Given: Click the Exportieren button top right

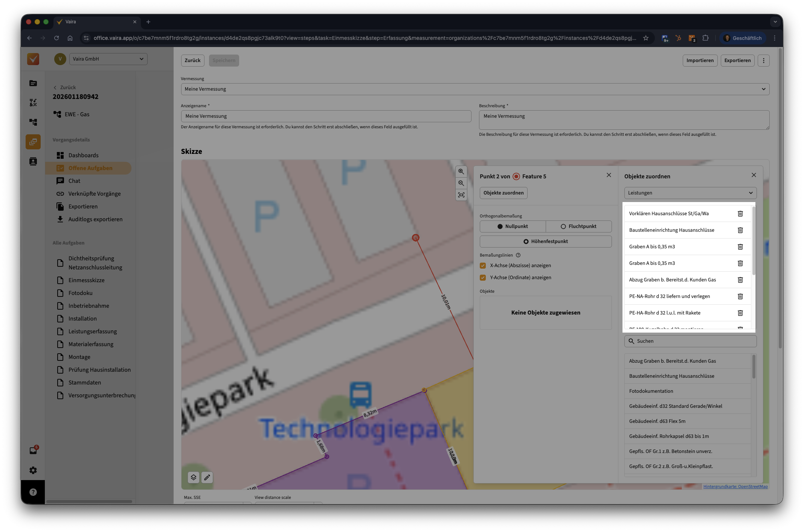Looking at the screenshot, I should click(737, 61).
